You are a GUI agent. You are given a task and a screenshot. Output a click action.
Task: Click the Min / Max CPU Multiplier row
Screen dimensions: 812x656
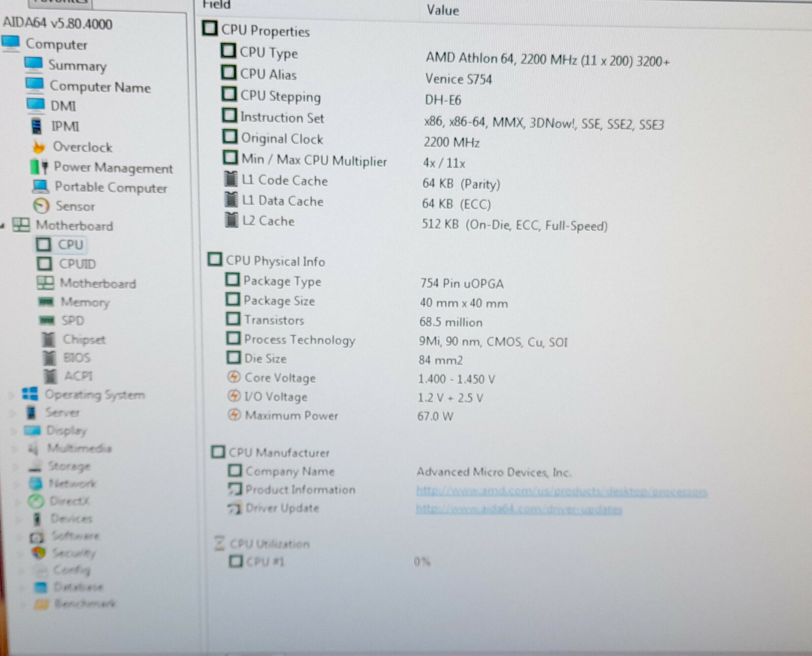point(344,161)
